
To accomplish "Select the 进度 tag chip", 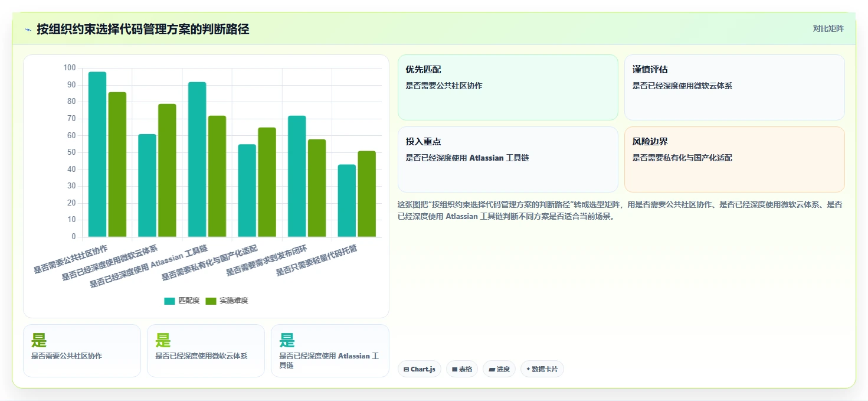I will (x=499, y=369).
